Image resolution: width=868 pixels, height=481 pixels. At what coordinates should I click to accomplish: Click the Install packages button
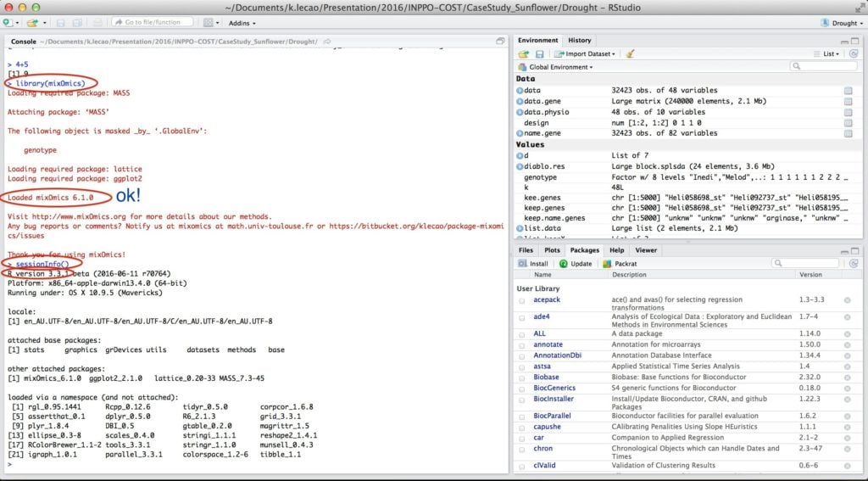(x=533, y=264)
